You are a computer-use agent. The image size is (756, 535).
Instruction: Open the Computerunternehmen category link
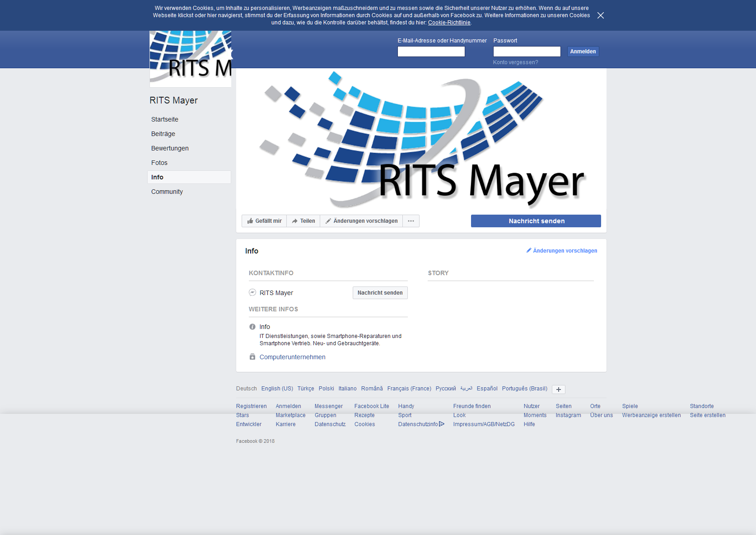(292, 357)
